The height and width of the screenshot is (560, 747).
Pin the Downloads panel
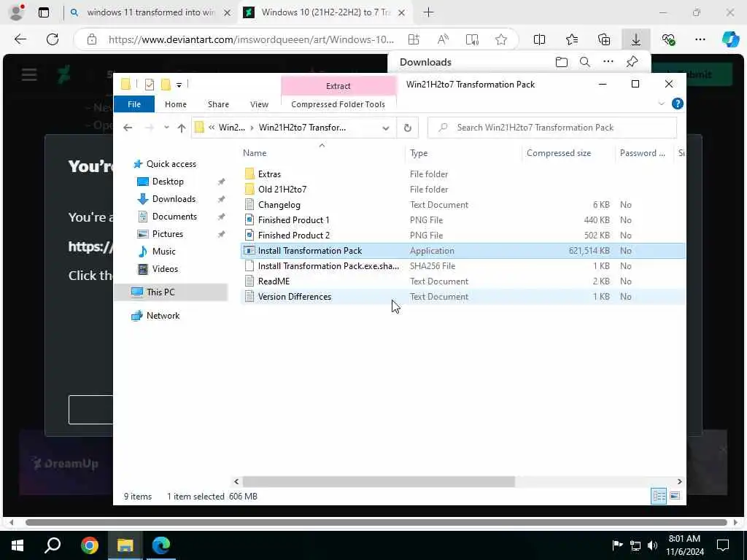coord(632,61)
